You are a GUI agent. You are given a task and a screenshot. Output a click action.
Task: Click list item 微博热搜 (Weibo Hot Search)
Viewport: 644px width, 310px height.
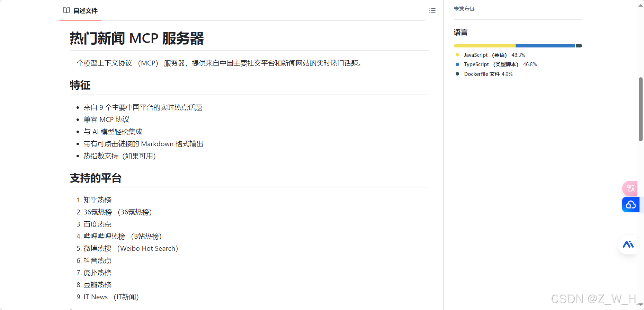(131, 248)
